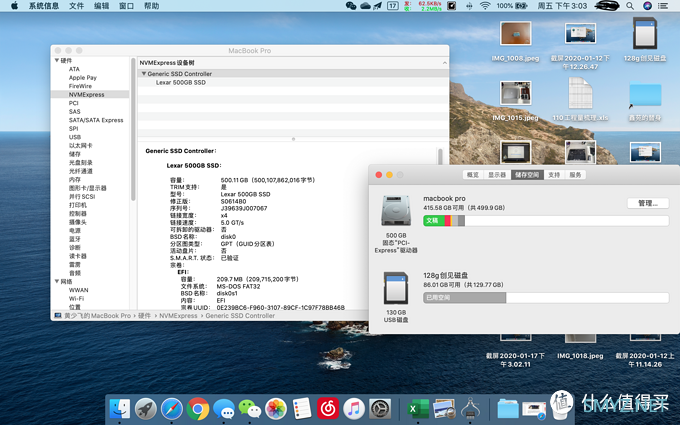The height and width of the screenshot is (425, 680).
Task: Open the blue folder stack in Dock
Action: [508, 409]
